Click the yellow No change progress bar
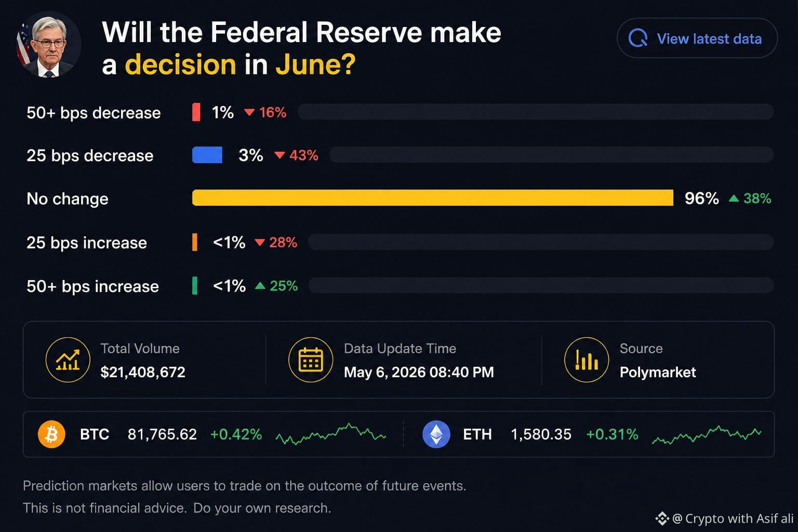Image resolution: width=798 pixels, height=532 pixels. point(433,198)
